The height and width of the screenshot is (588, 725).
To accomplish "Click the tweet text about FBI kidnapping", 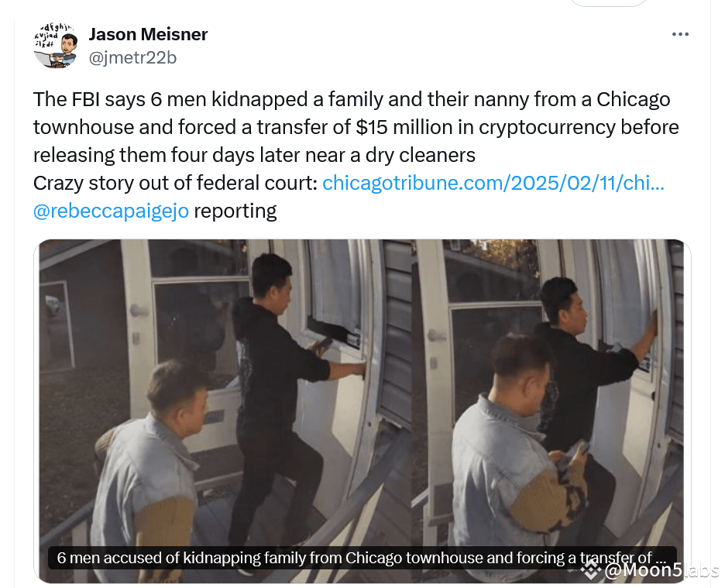I will (356, 127).
